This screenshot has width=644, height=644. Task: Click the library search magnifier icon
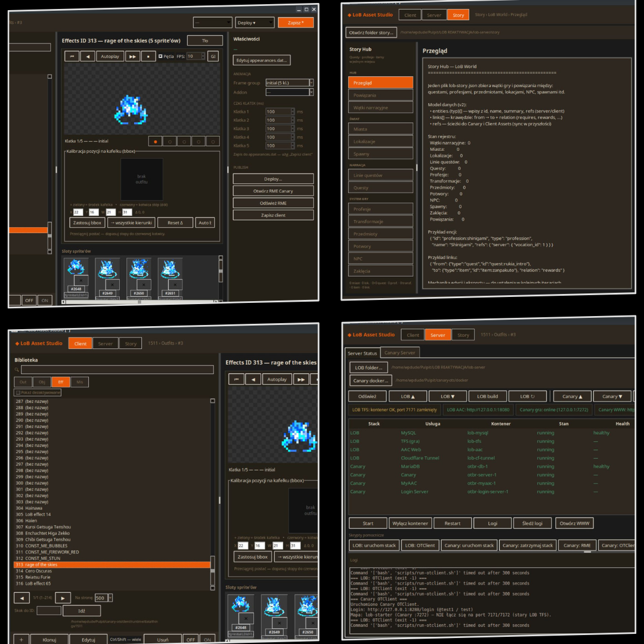(x=17, y=370)
